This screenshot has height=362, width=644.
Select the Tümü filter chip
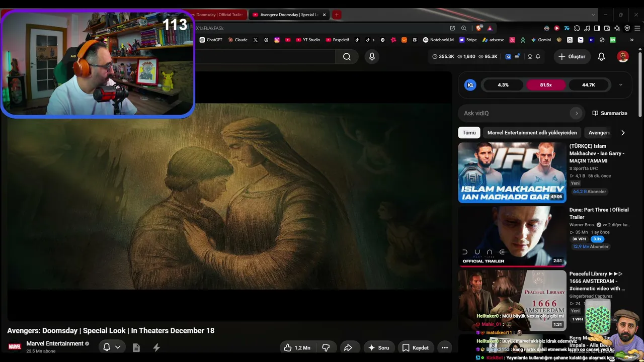469,133
